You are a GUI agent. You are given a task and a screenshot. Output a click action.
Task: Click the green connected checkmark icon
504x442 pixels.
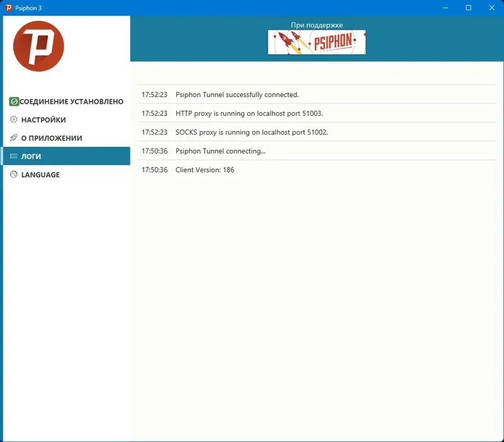[x=14, y=101]
